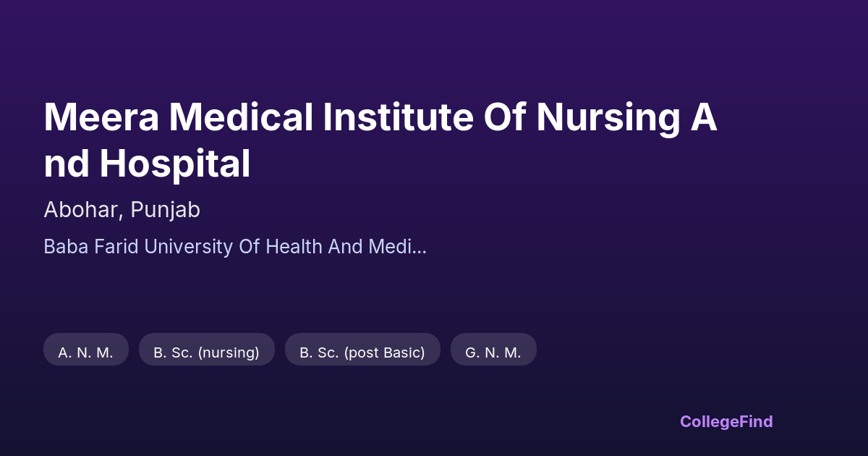The height and width of the screenshot is (456, 868).
Task: Click the truncated ellipsis after Medi
Action: (x=419, y=247)
